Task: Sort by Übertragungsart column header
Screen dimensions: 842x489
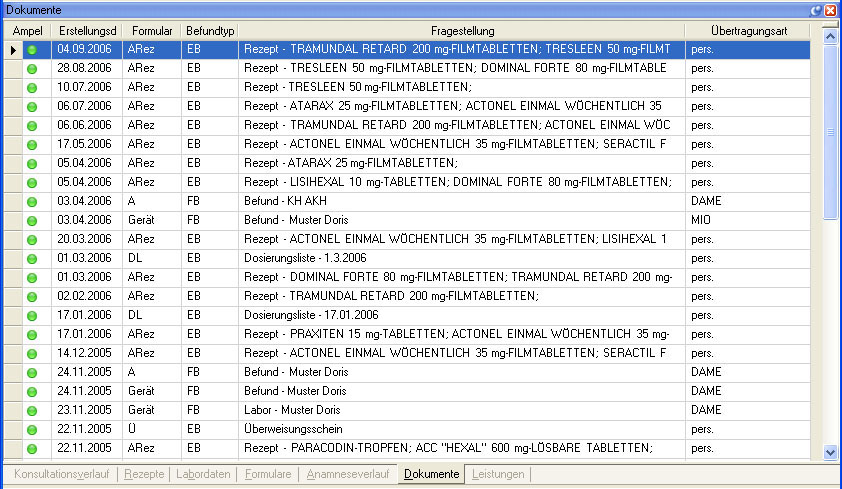Action: click(x=751, y=31)
